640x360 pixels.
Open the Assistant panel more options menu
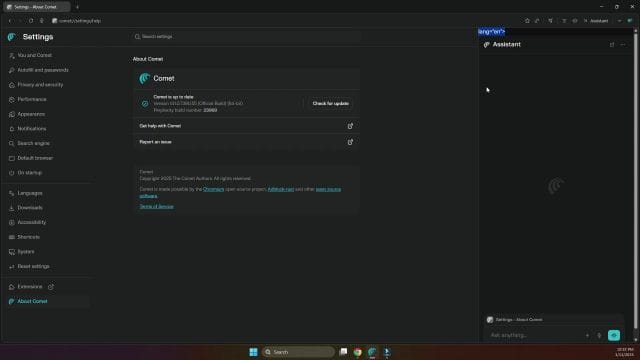click(623, 44)
